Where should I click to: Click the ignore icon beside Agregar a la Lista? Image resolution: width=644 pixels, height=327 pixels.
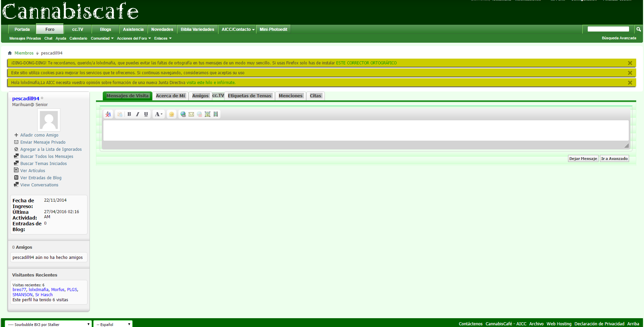[x=16, y=149]
